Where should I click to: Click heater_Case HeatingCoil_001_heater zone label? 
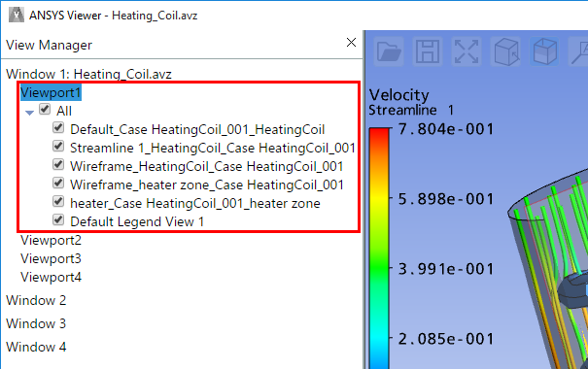[195, 203]
